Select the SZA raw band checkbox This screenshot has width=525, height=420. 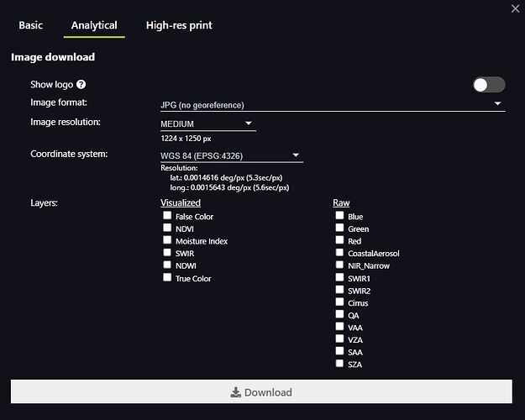point(339,364)
